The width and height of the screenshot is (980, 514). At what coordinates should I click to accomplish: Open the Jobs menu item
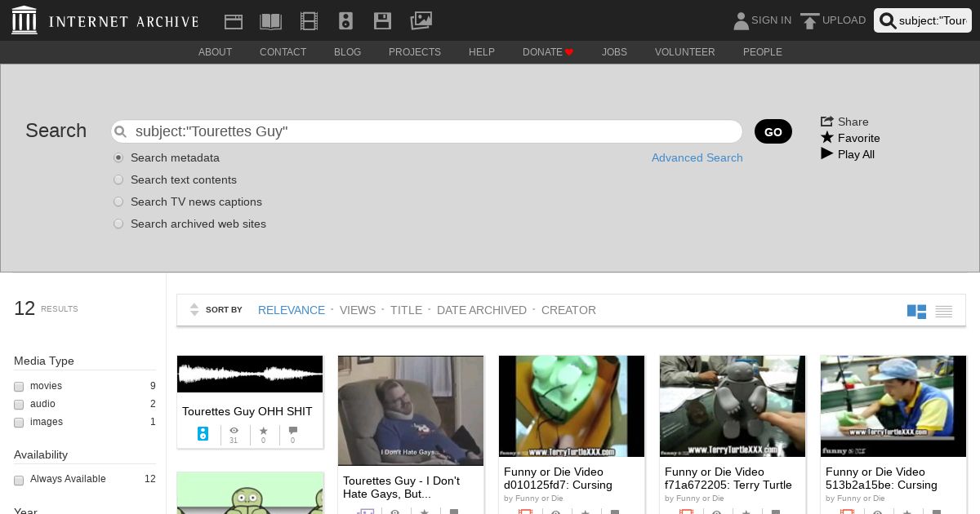coord(614,51)
